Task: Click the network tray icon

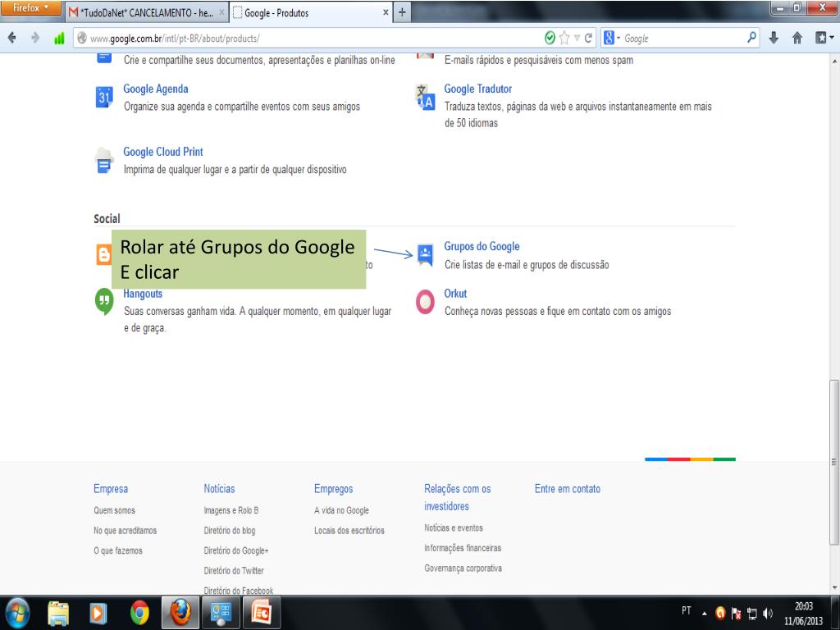Action: pos(752,614)
